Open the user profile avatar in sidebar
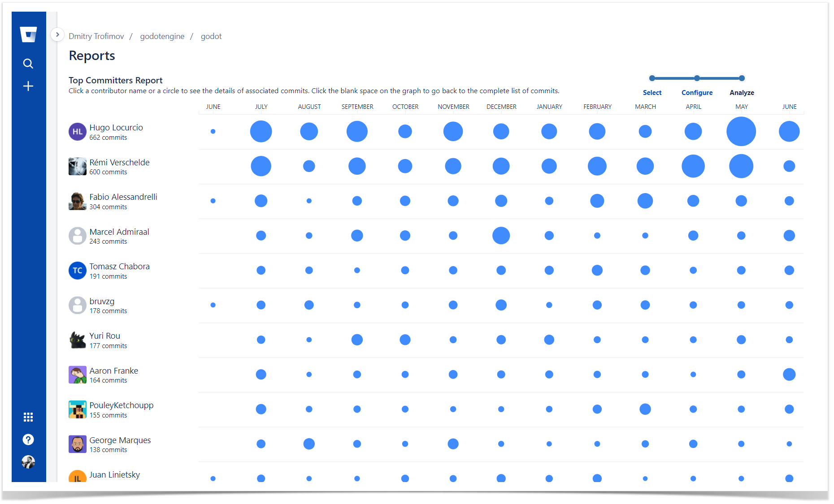Viewport: 834px width, 504px height. [28, 461]
